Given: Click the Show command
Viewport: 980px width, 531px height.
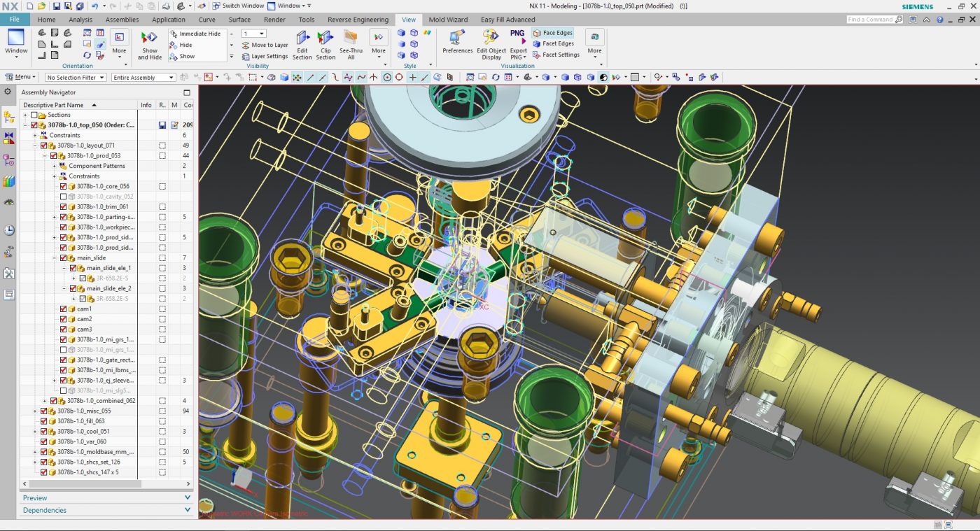Looking at the screenshot, I should (x=182, y=56).
